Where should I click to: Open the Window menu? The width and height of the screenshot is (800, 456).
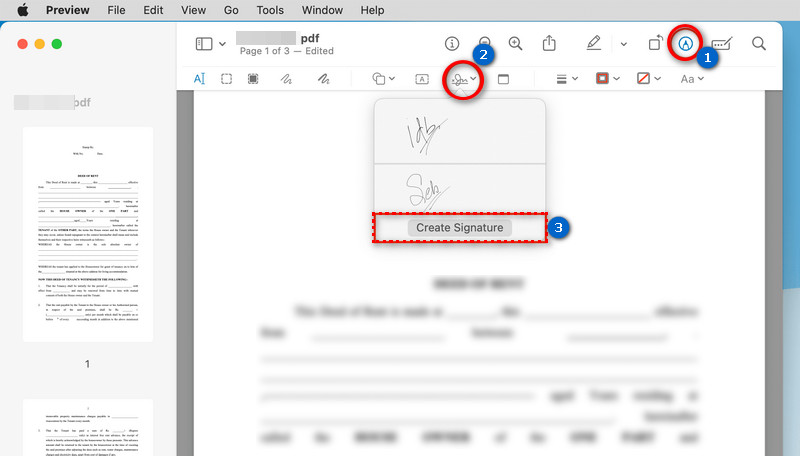tap(322, 10)
